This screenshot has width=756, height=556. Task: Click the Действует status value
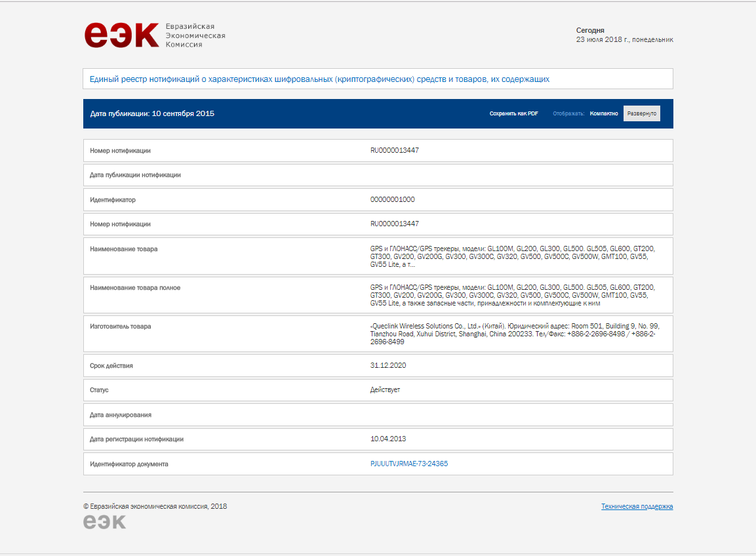[385, 389]
